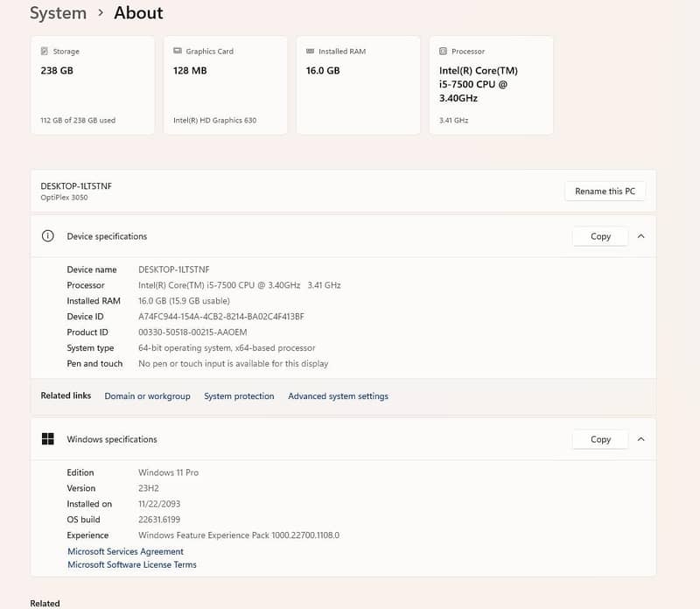The image size is (700, 609).
Task: Open the Storage 238 GB card
Action: pyautogui.click(x=93, y=85)
